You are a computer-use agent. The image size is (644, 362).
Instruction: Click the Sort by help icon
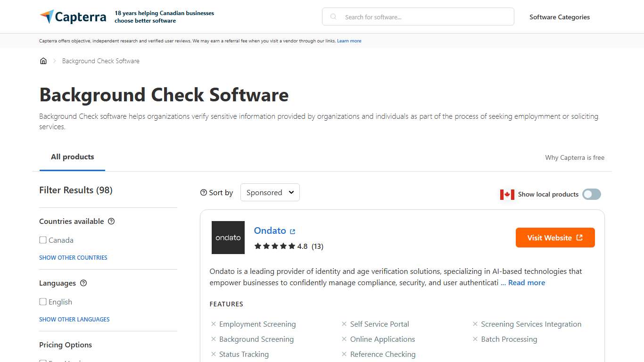point(202,192)
